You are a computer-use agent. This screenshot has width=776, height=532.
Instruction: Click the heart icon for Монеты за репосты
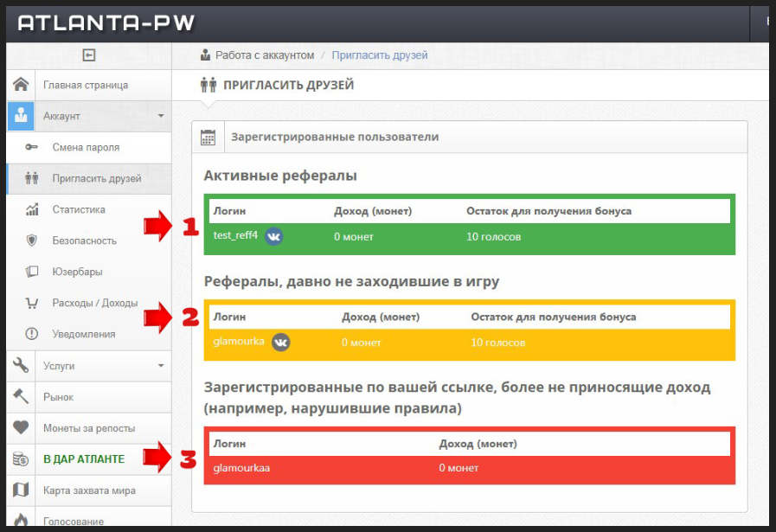point(21,427)
